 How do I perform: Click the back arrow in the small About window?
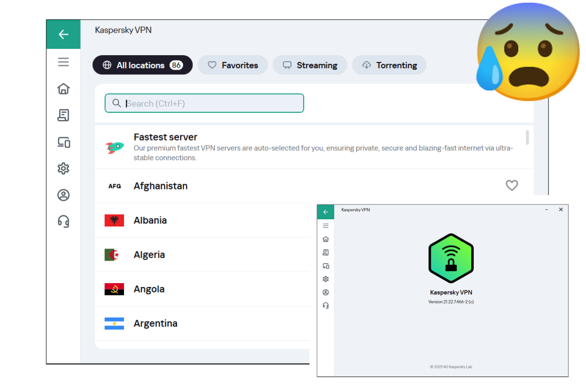click(326, 212)
